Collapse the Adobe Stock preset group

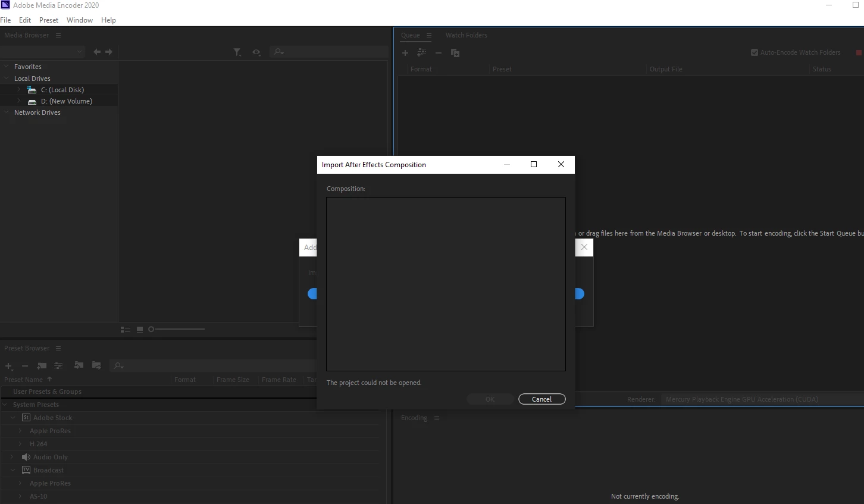[13, 418]
